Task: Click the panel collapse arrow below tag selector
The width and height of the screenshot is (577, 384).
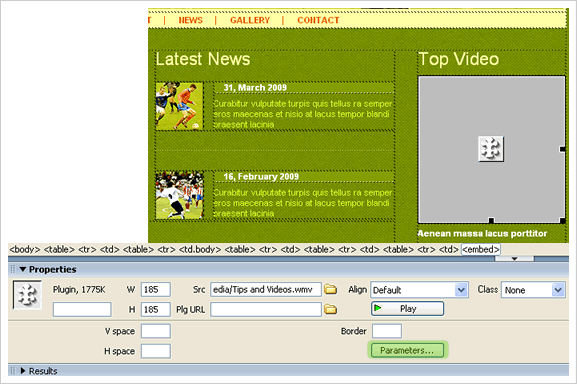Action: pyautogui.click(x=514, y=259)
